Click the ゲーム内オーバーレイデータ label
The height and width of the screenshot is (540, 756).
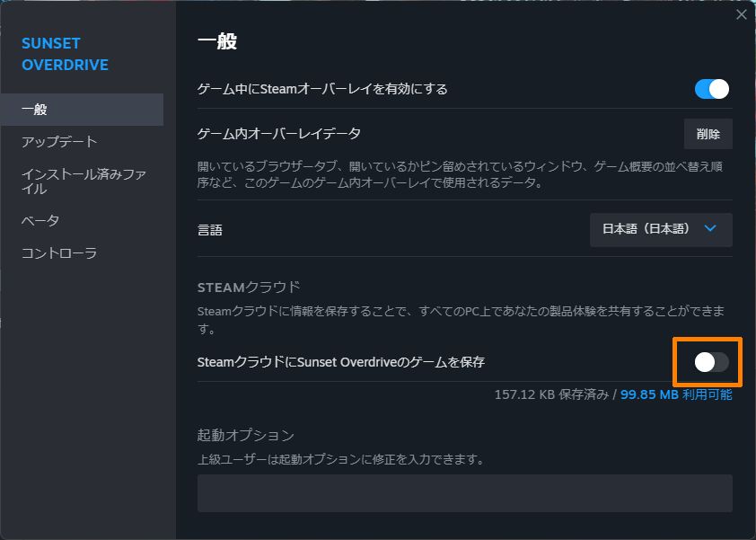coord(278,134)
